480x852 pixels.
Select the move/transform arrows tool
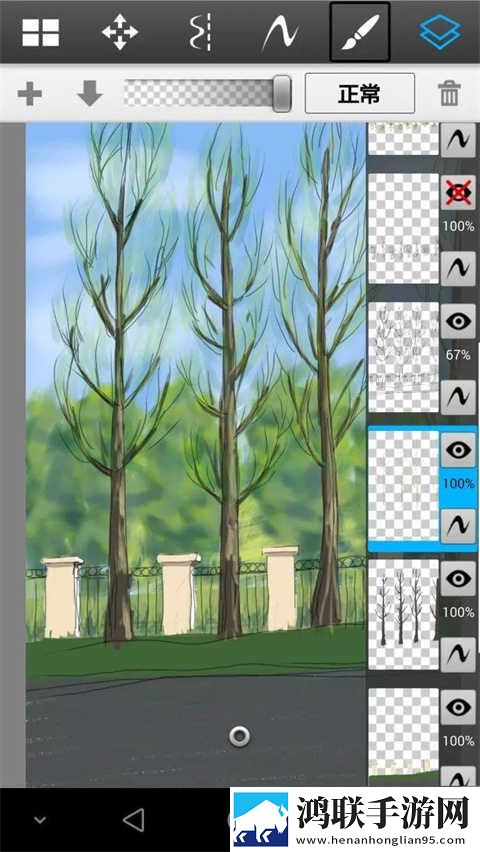[120, 33]
